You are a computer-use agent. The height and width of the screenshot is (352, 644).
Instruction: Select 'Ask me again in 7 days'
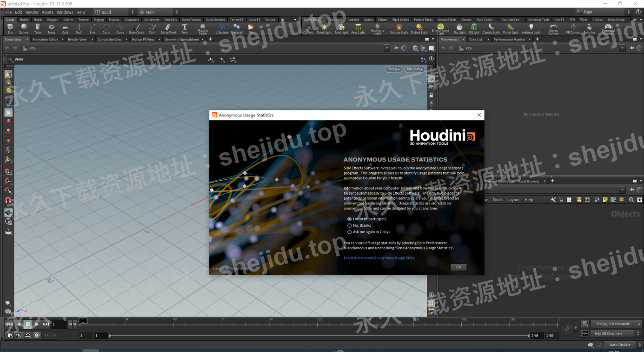369,232
